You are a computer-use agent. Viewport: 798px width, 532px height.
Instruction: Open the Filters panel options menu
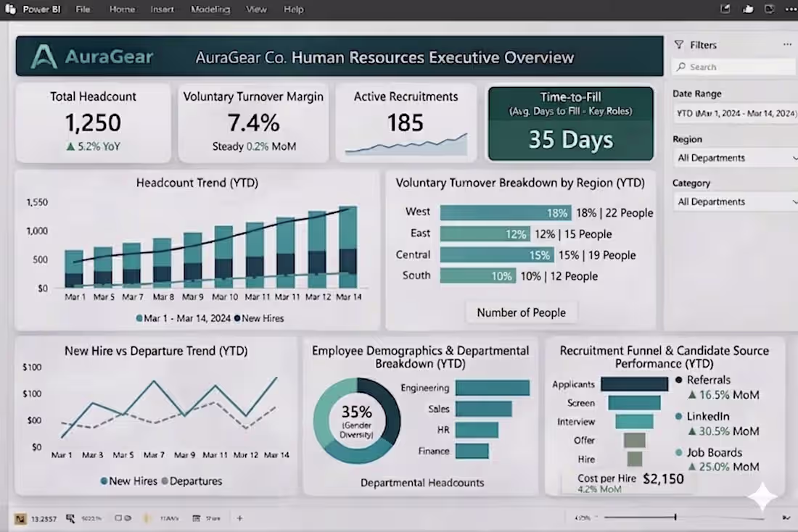point(786,45)
